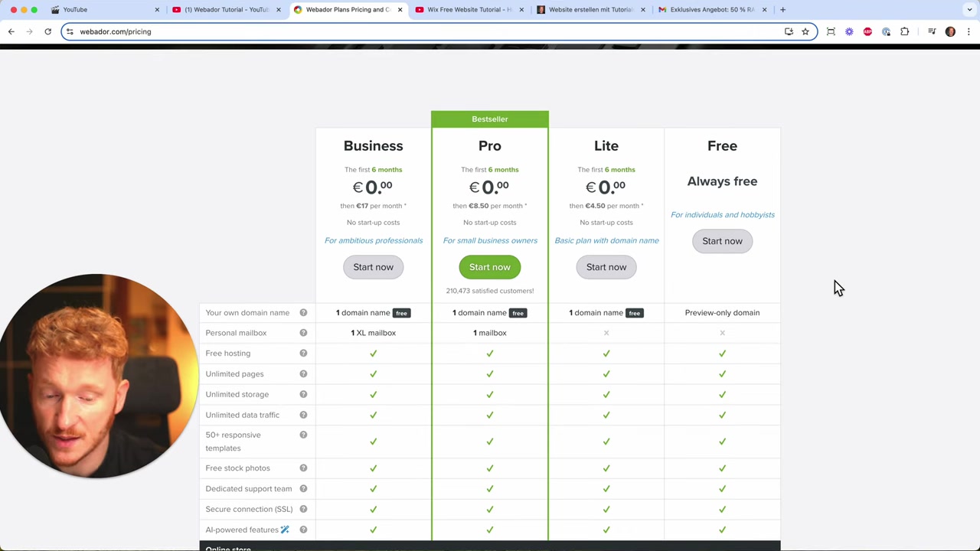Open the install app icon in address bar
Viewport: 980px width, 551px height.
pyautogui.click(x=789, y=31)
